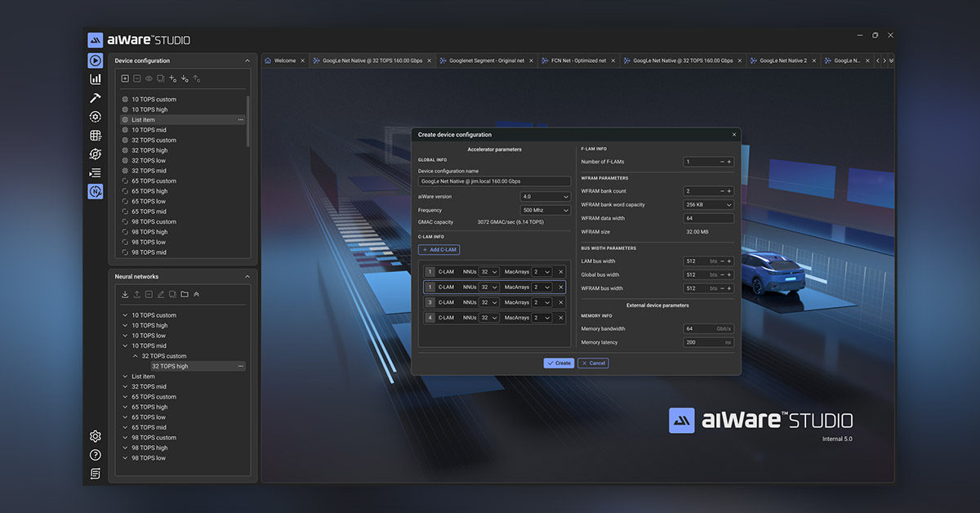Click the Add C-LAM button
The width and height of the screenshot is (980, 513).
(x=439, y=249)
